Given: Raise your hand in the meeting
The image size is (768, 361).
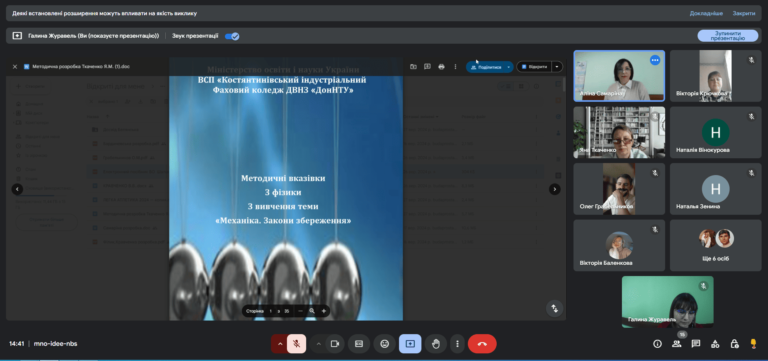Looking at the screenshot, I should tap(435, 344).
